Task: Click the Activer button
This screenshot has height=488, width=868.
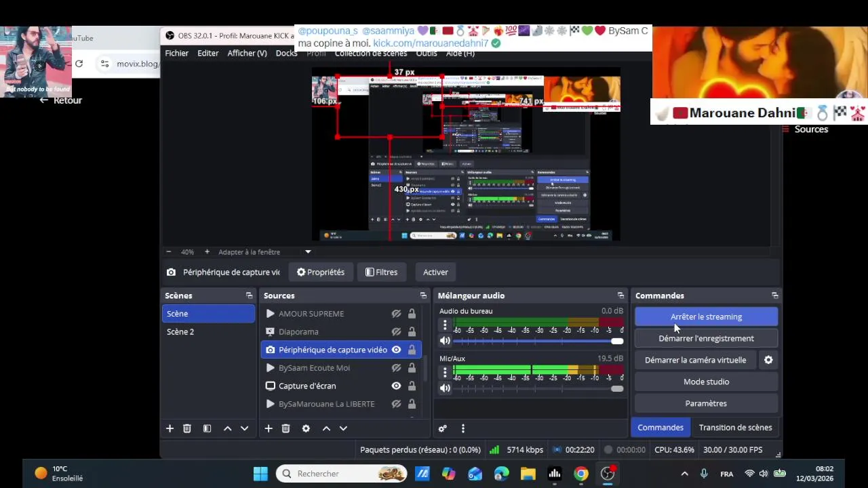Action: (x=435, y=272)
